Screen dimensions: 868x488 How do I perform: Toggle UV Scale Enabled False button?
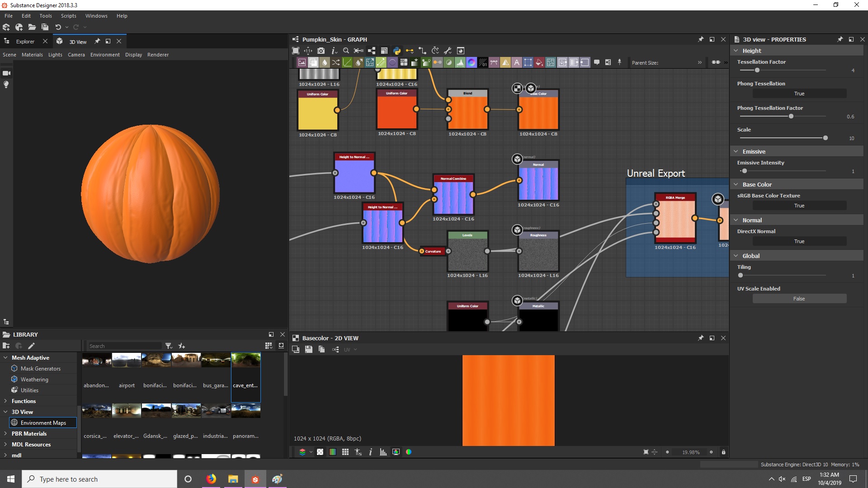pyautogui.click(x=799, y=299)
